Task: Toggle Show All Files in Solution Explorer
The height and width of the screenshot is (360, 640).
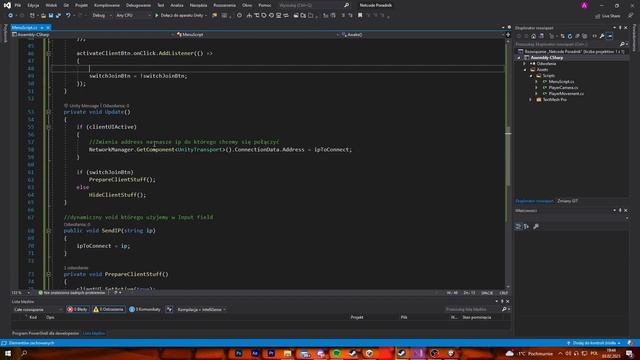Action: click(x=584, y=36)
